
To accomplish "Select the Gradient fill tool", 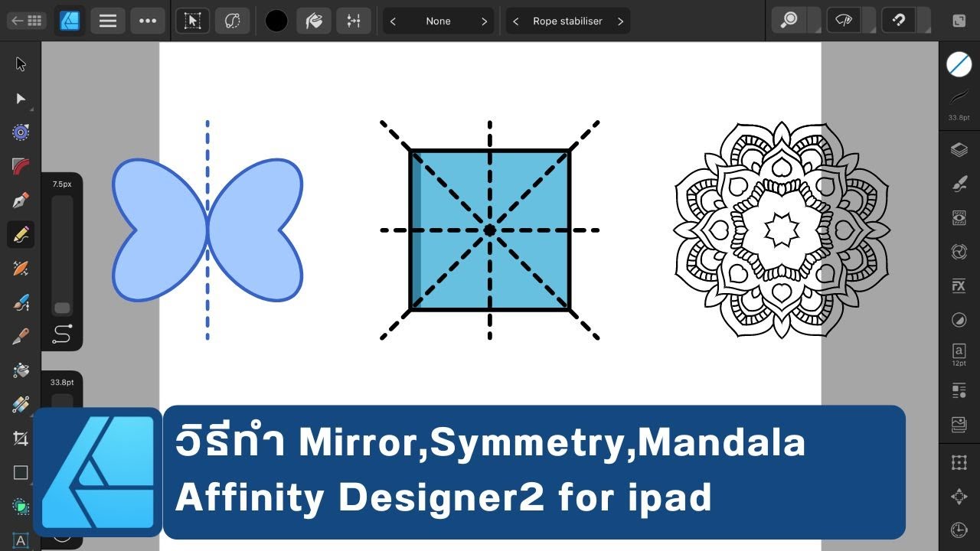I will (x=21, y=404).
